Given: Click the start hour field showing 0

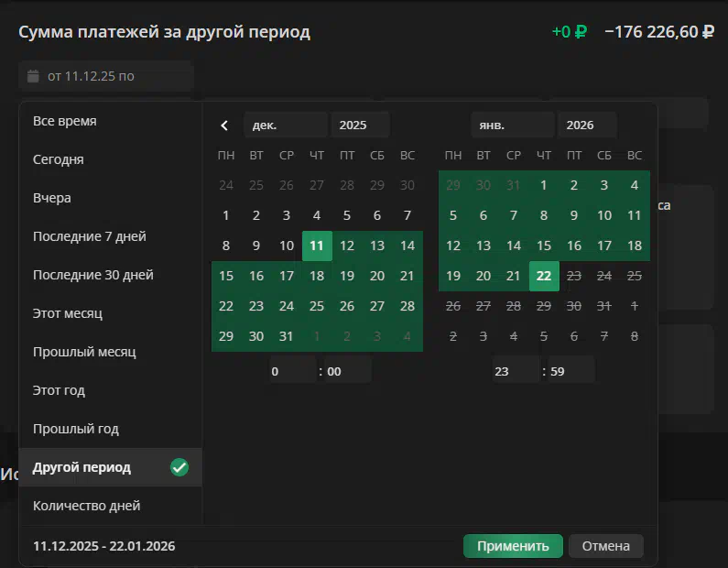Looking at the screenshot, I should point(291,371).
